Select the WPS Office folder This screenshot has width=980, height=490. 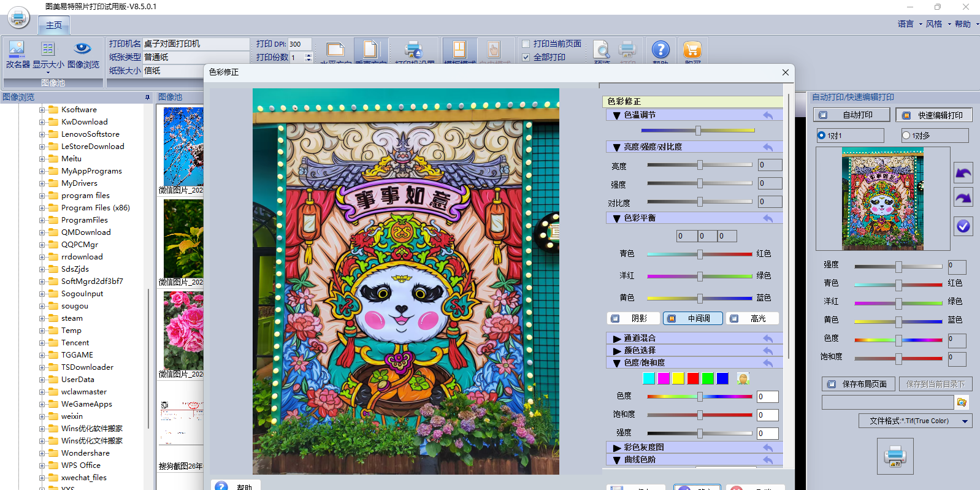[x=81, y=465]
